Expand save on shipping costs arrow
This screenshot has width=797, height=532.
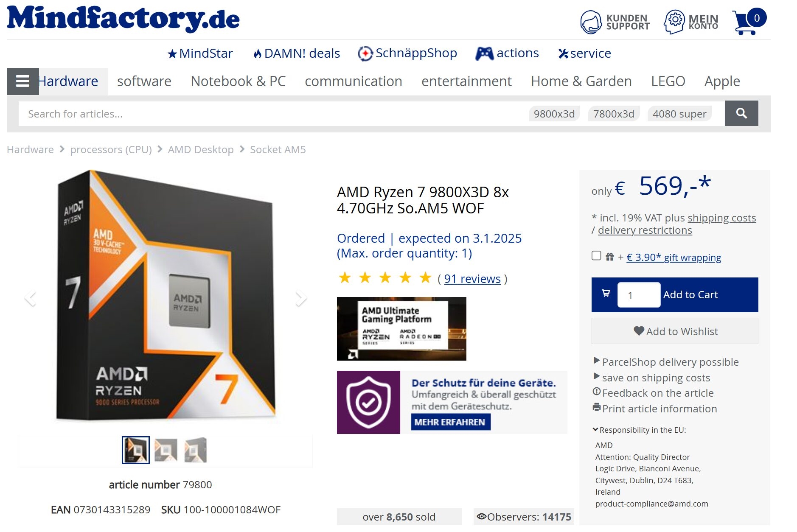click(x=597, y=376)
